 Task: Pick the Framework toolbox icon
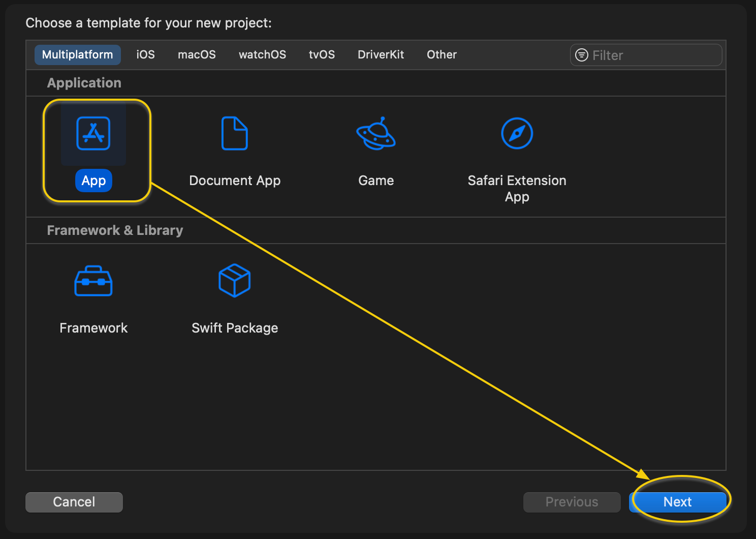coord(93,281)
